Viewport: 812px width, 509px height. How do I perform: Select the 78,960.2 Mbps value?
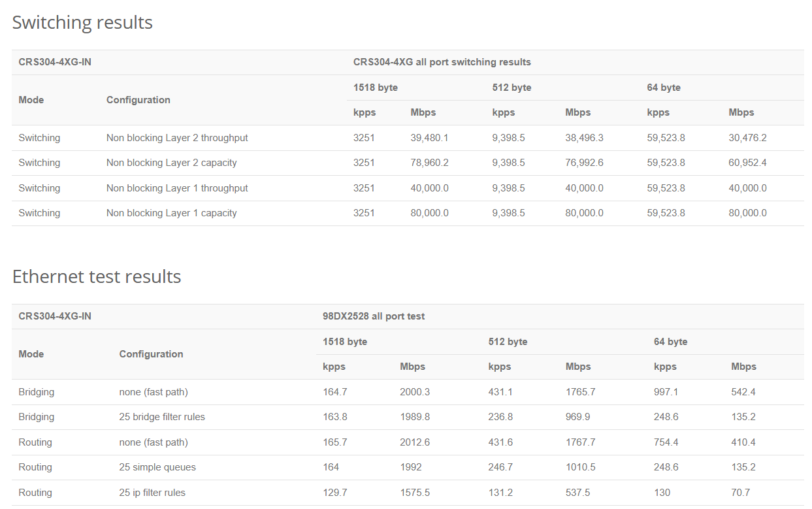[429, 163]
